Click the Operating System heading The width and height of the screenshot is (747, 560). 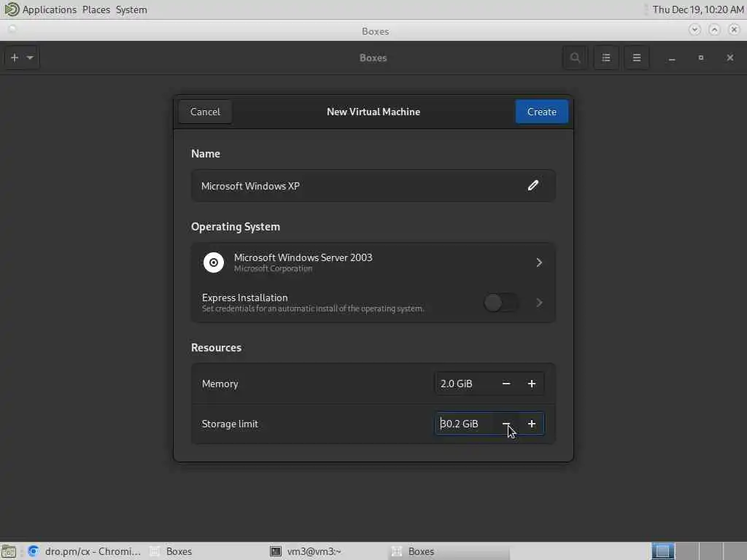click(x=236, y=226)
